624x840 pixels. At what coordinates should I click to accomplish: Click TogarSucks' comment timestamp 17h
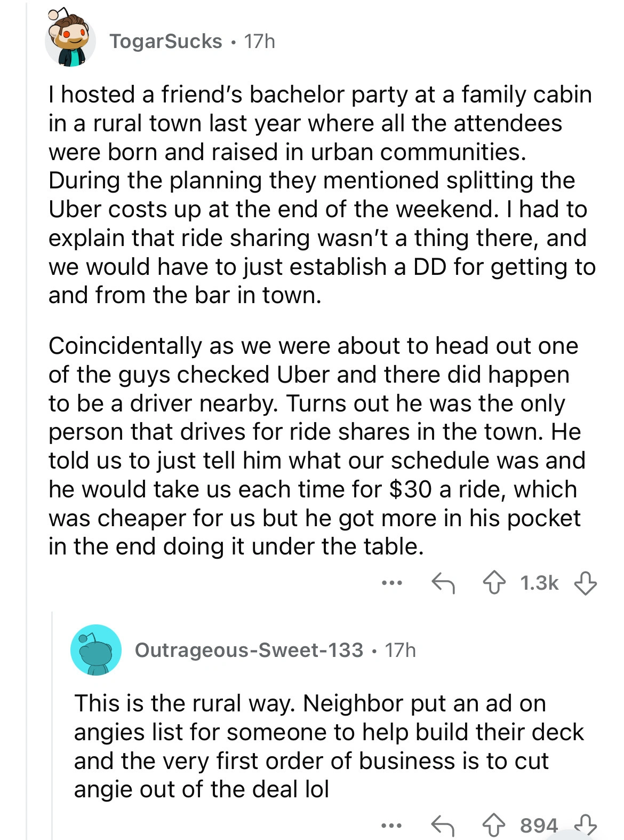tap(259, 41)
